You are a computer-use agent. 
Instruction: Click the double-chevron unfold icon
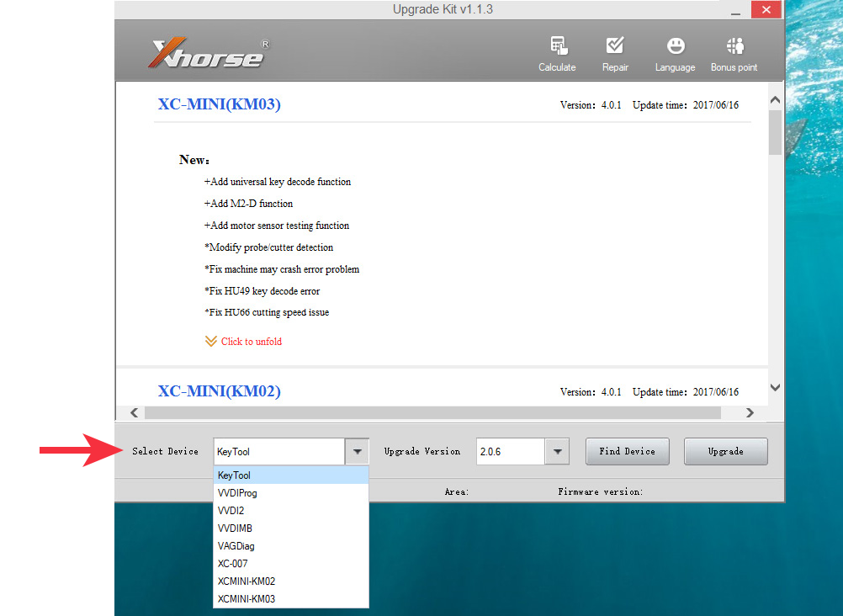[x=210, y=341]
